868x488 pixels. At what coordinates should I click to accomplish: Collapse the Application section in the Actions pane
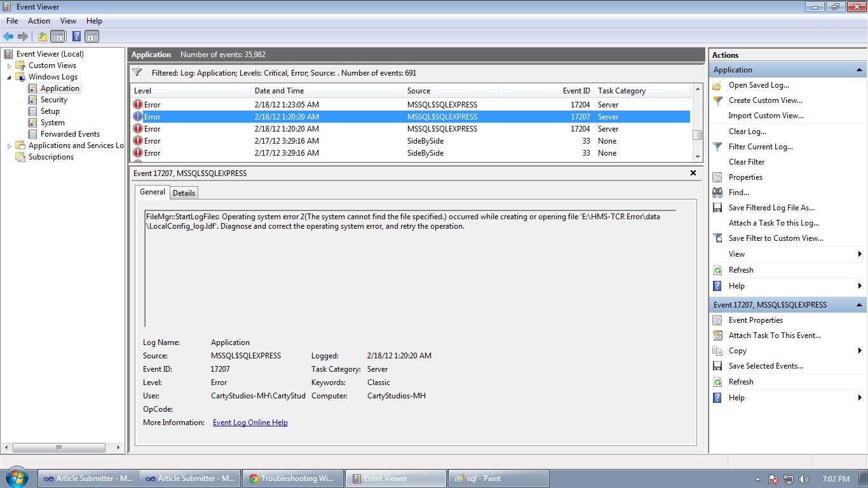tap(859, 70)
